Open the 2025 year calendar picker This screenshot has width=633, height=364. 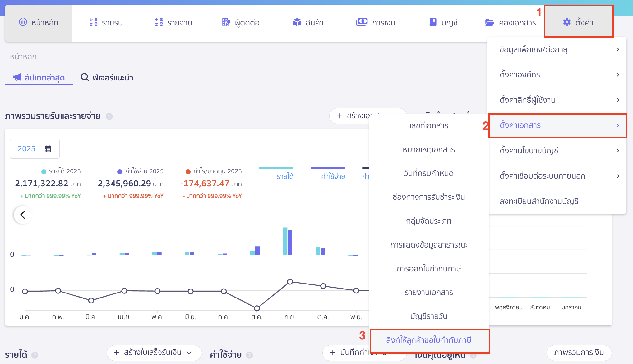click(x=35, y=148)
